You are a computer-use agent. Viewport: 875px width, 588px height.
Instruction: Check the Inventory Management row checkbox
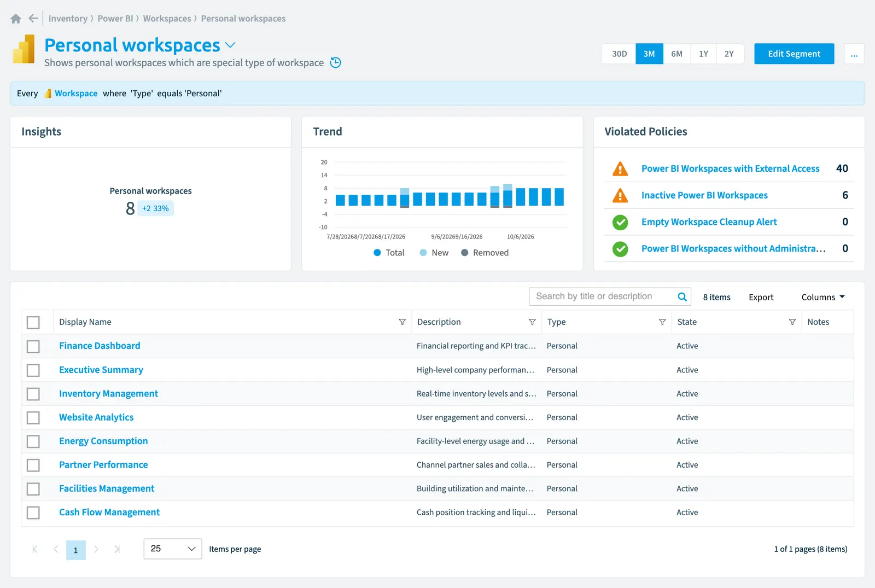(x=33, y=394)
